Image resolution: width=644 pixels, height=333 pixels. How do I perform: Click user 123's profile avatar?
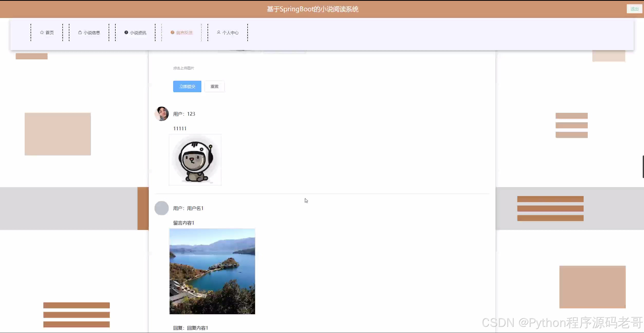point(162,114)
